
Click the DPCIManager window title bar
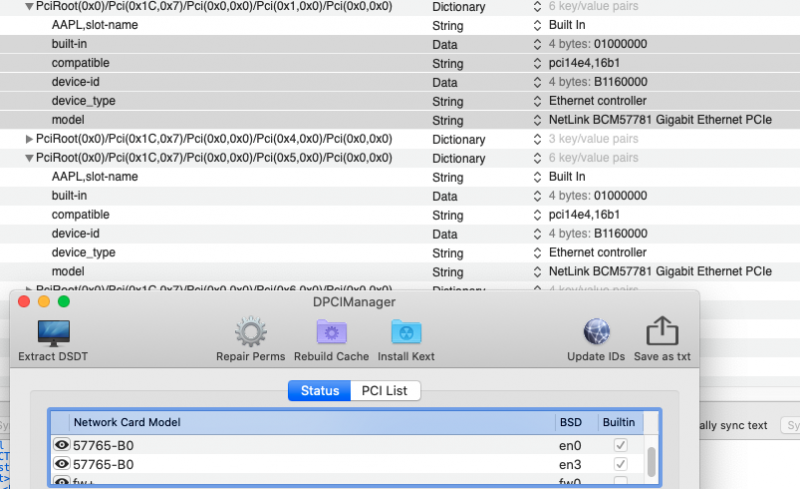pos(354,302)
